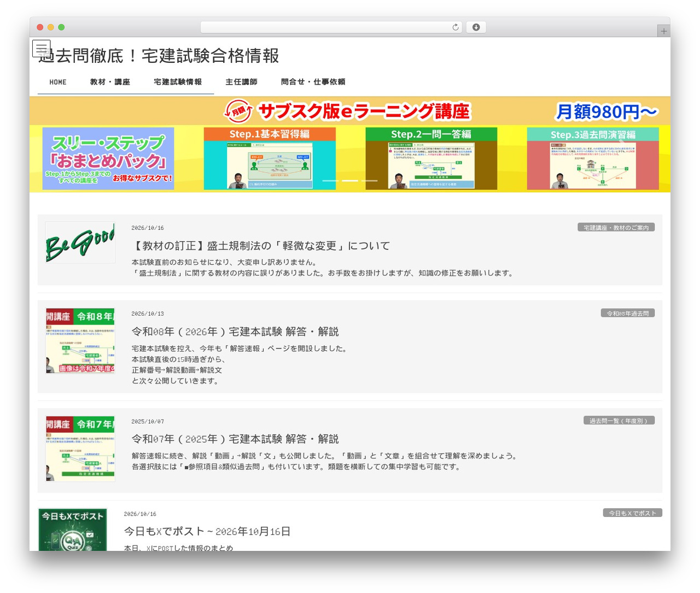700x593 pixels.
Task: Click the date 2026/10/13
Action: (x=148, y=314)
